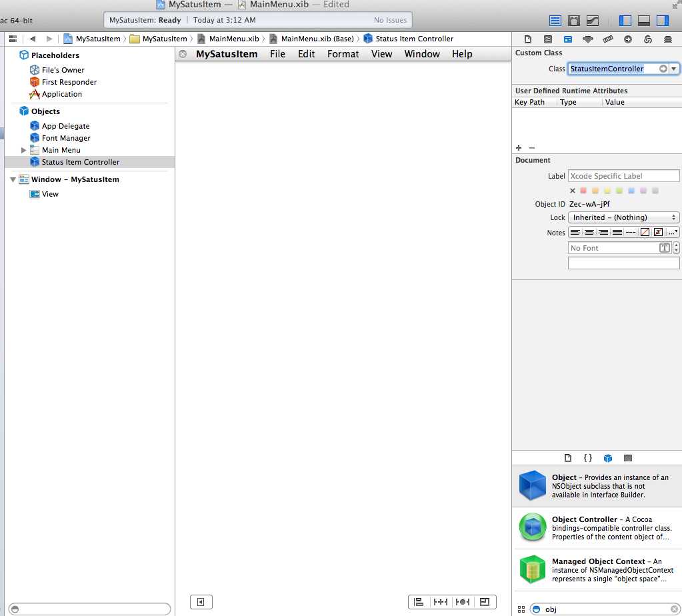Close the menu bar editor canvas
This screenshot has height=616, width=682.
[183, 54]
